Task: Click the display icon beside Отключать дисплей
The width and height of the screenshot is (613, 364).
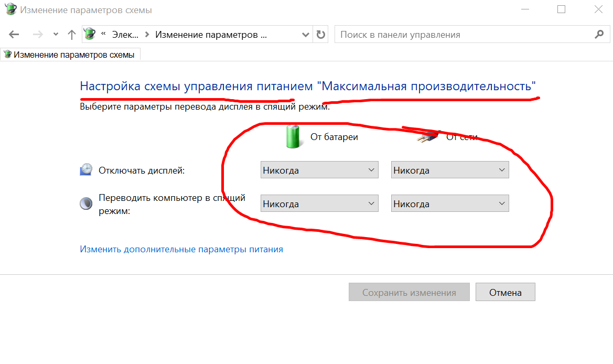Action: pos(85,169)
